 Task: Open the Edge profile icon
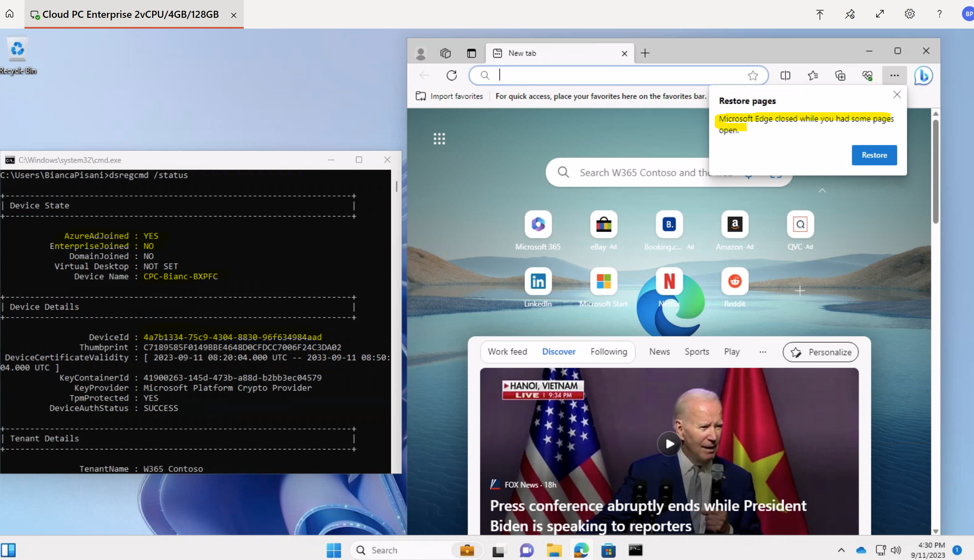pos(421,53)
